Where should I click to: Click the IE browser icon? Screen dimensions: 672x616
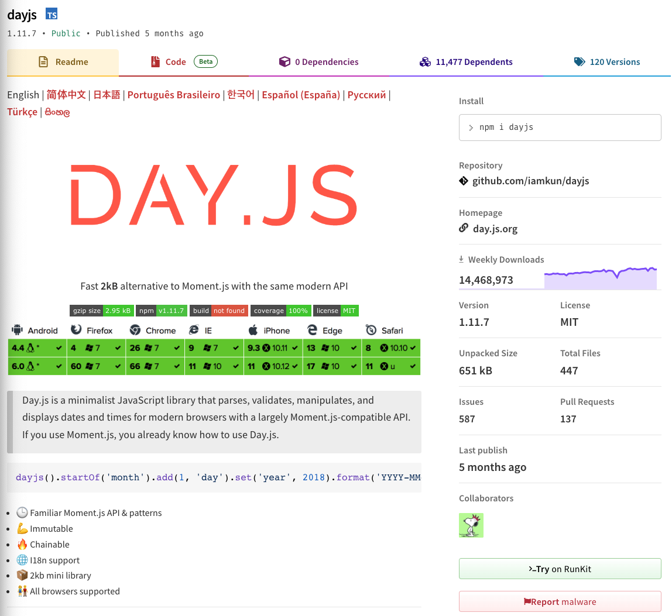(x=194, y=329)
